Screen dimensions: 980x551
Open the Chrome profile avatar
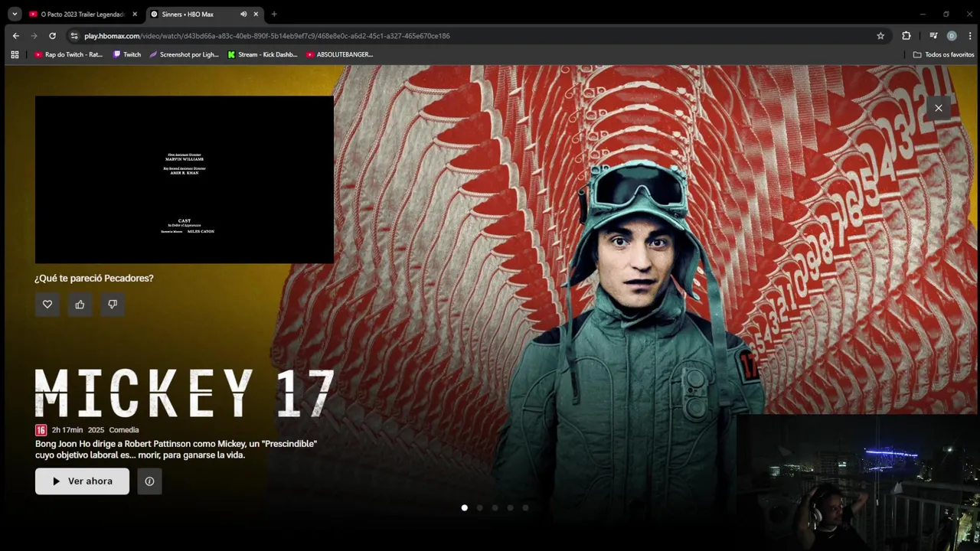point(952,36)
